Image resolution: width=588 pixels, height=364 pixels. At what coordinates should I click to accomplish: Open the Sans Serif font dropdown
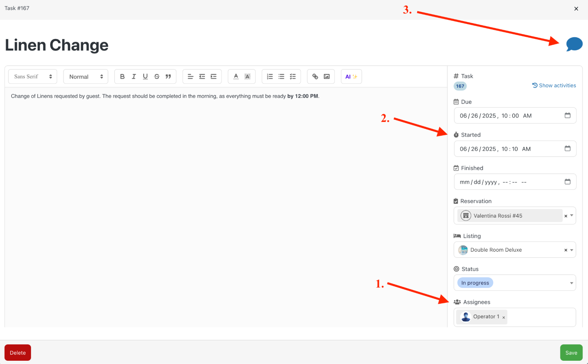(33, 77)
